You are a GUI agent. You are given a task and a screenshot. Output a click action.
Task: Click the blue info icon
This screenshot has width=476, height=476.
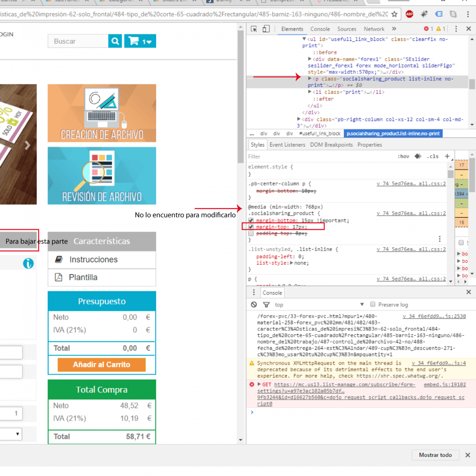point(28,263)
